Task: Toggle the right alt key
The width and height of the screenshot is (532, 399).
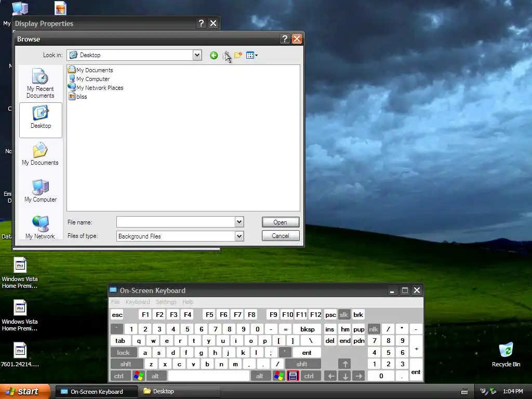Action: [x=260, y=376]
